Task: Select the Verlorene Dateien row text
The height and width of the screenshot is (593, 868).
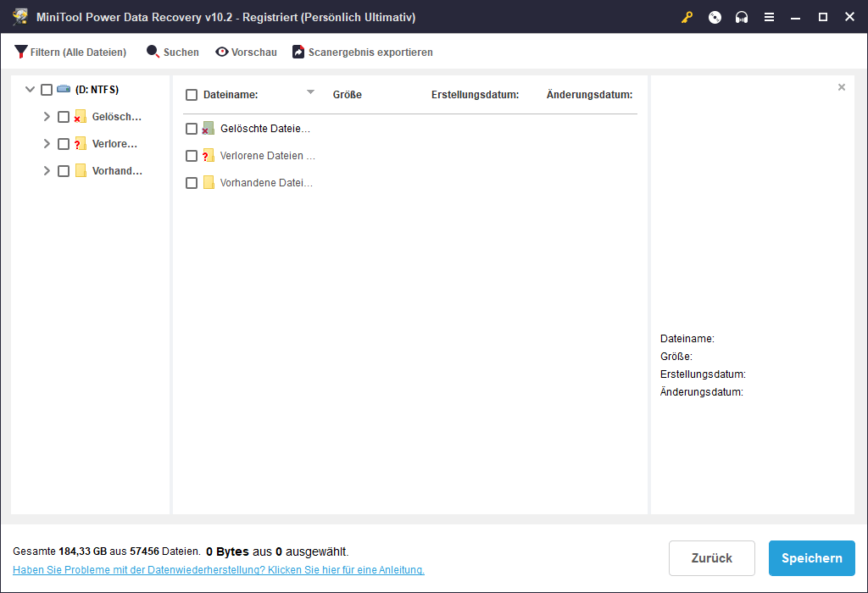Action: (x=268, y=155)
